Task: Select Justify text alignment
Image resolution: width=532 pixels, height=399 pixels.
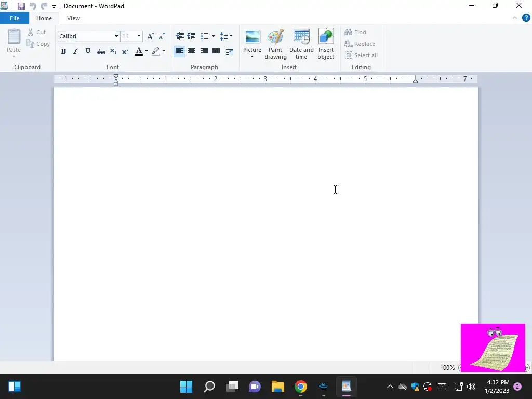Action: point(216,51)
